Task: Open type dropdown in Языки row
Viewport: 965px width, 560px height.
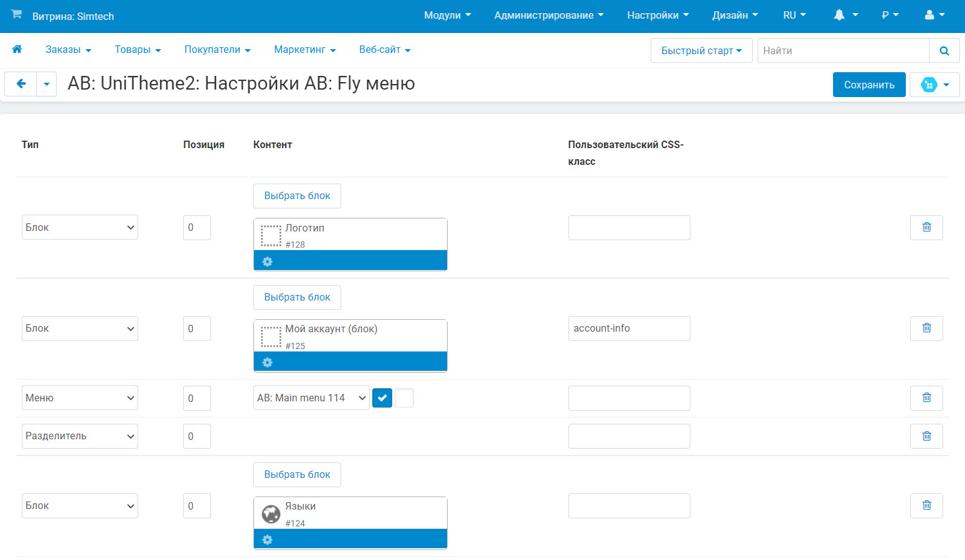Action: click(80, 506)
